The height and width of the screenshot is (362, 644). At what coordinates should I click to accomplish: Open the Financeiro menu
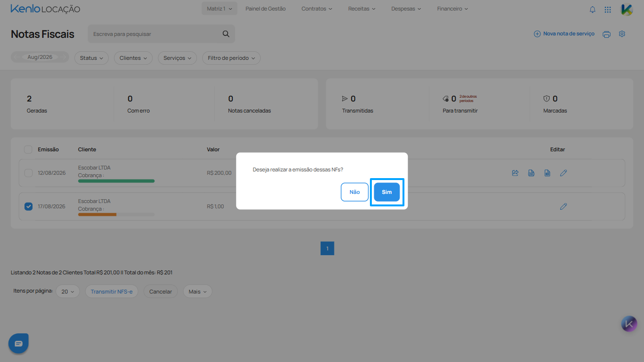452,9
